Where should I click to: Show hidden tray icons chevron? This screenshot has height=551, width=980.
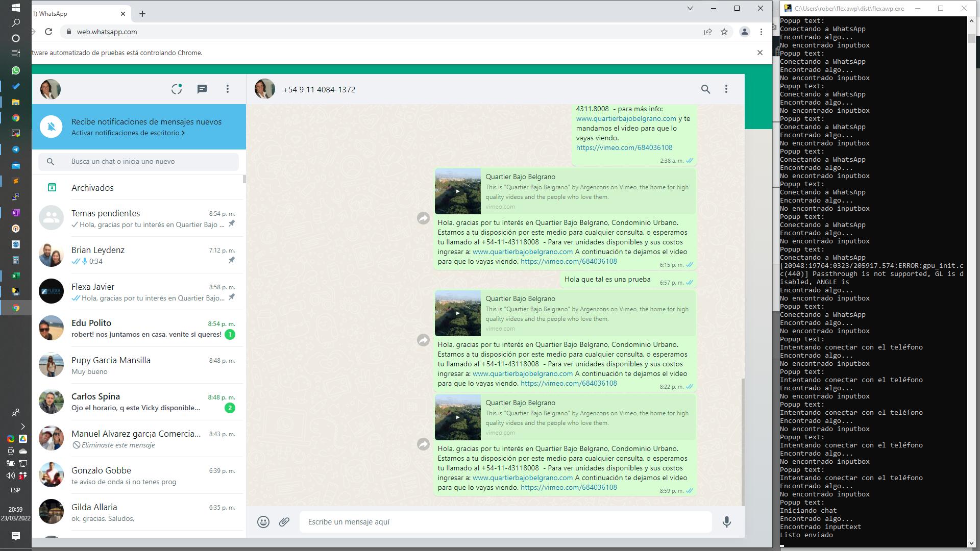(22, 427)
